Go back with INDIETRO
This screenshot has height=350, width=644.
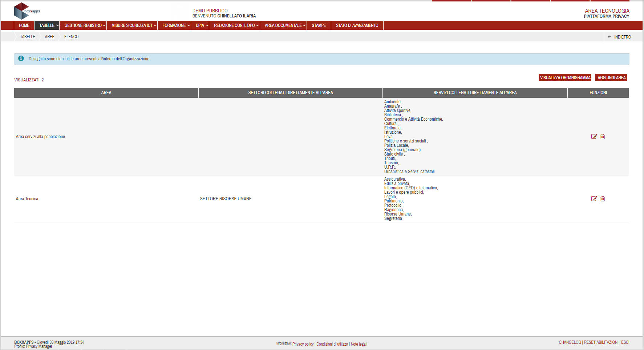[619, 37]
